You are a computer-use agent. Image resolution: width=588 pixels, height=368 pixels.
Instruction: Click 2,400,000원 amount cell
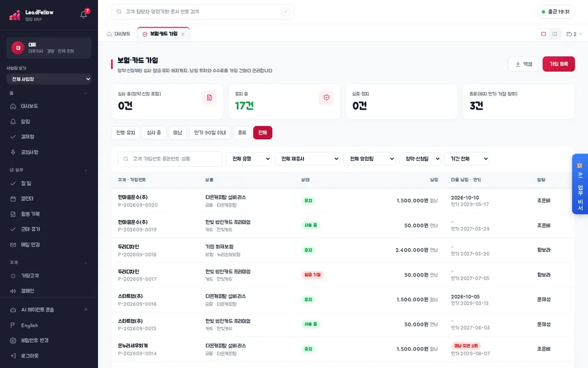click(x=412, y=250)
